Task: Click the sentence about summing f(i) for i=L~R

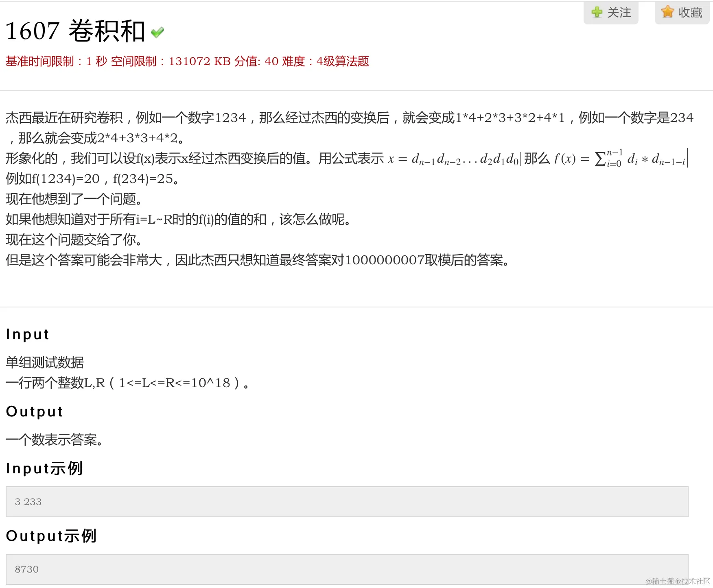Action: pyautogui.click(x=179, y=219)
